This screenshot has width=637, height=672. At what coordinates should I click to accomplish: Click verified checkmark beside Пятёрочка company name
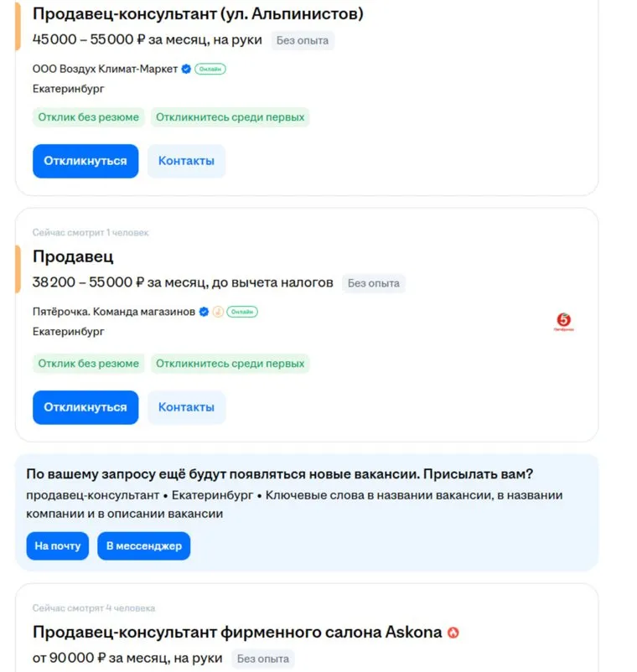(x=204, y=312)
